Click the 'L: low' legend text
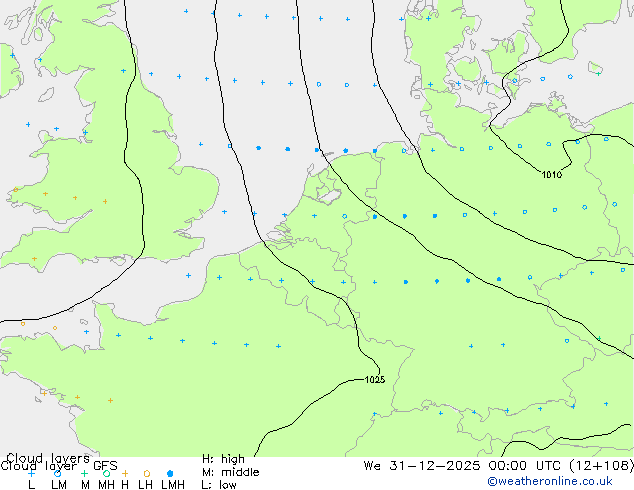 219,485
